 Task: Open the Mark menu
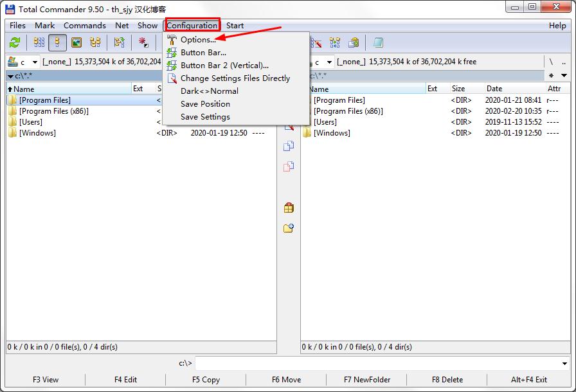tap(45, 25)
